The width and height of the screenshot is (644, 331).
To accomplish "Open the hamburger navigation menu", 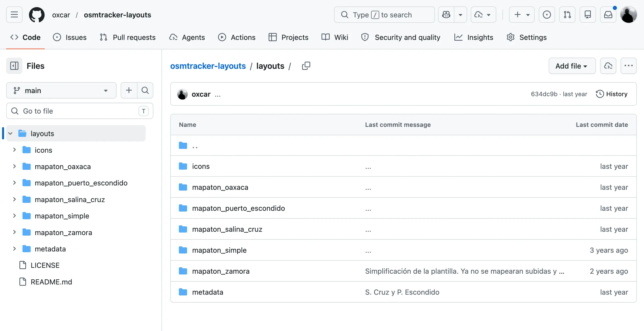I will [14, 15].
